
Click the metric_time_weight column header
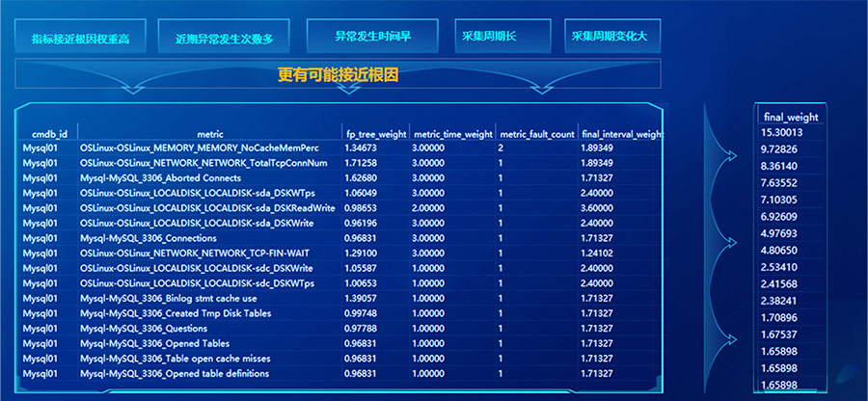pyautogui.click(x=452, y=133)
